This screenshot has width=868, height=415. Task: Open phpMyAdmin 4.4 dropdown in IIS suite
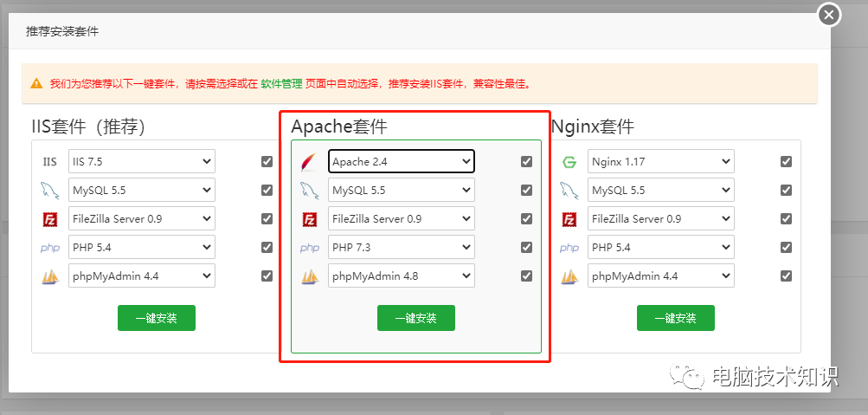(142, 276)
